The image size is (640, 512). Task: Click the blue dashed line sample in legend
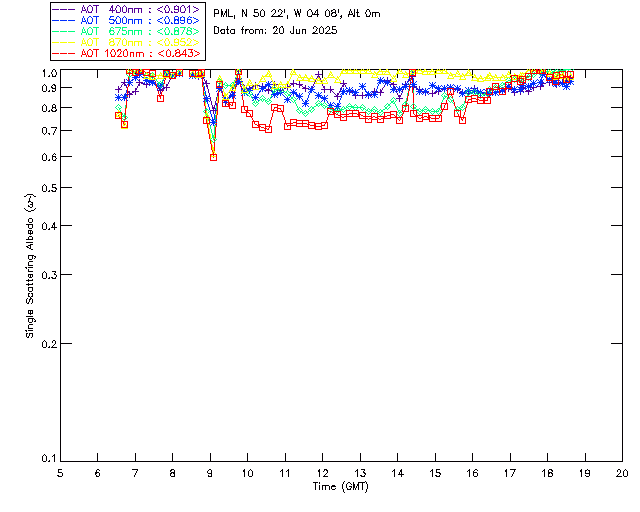tap(64, 20)
